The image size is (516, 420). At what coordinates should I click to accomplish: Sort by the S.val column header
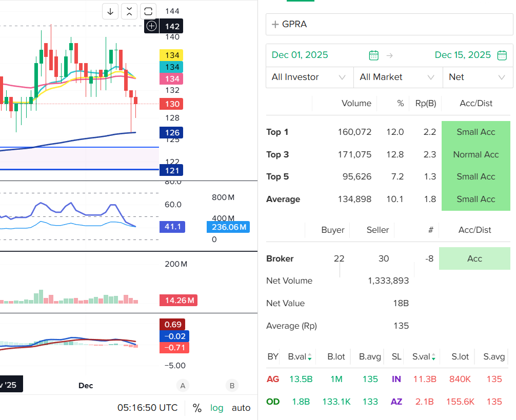tap(423, 356)
